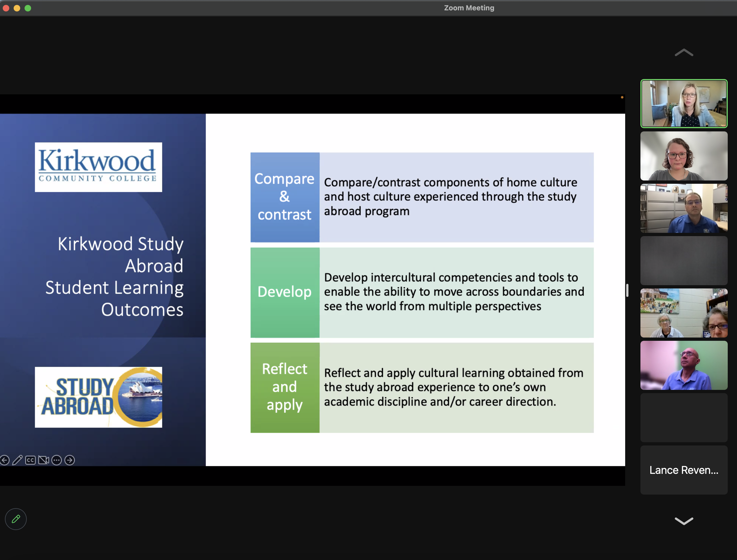Click the Reflect and apply block

click(285, 387)
